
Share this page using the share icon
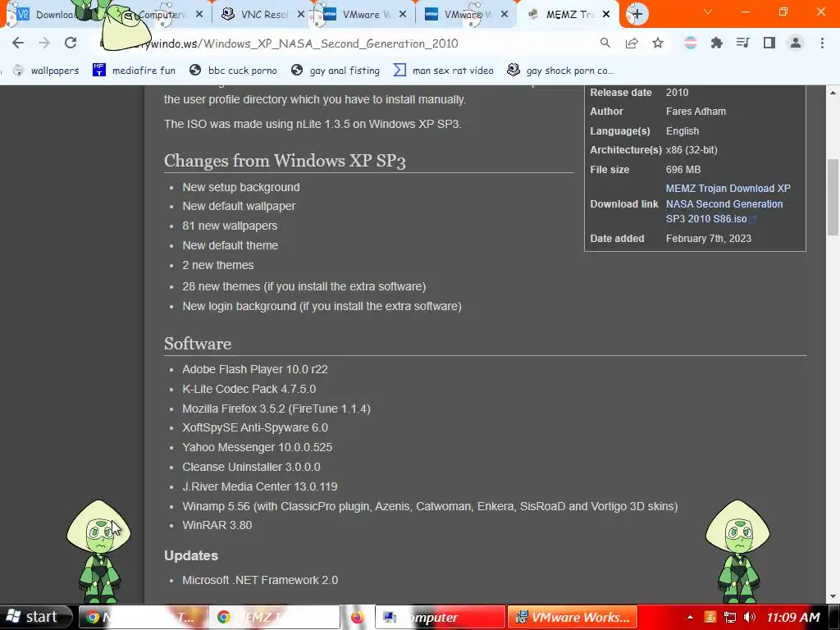coord(632,43)
